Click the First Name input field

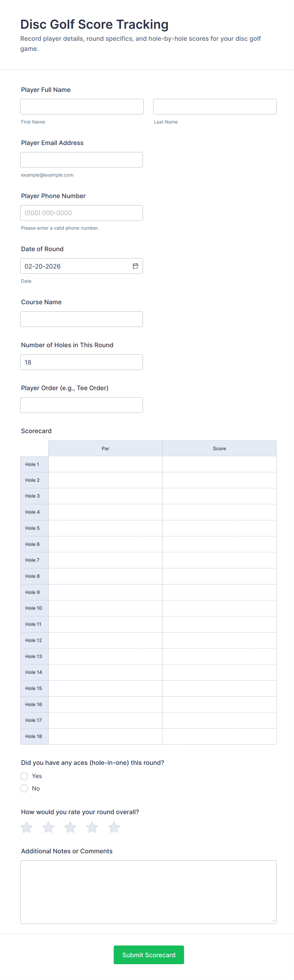82,106
